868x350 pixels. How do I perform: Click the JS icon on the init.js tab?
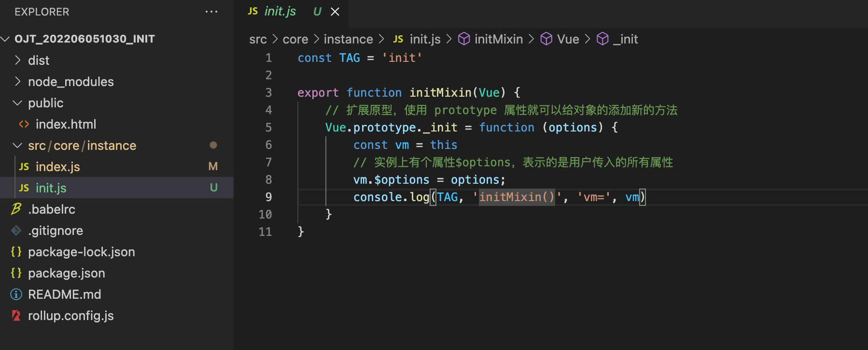[x=253, y=11]
